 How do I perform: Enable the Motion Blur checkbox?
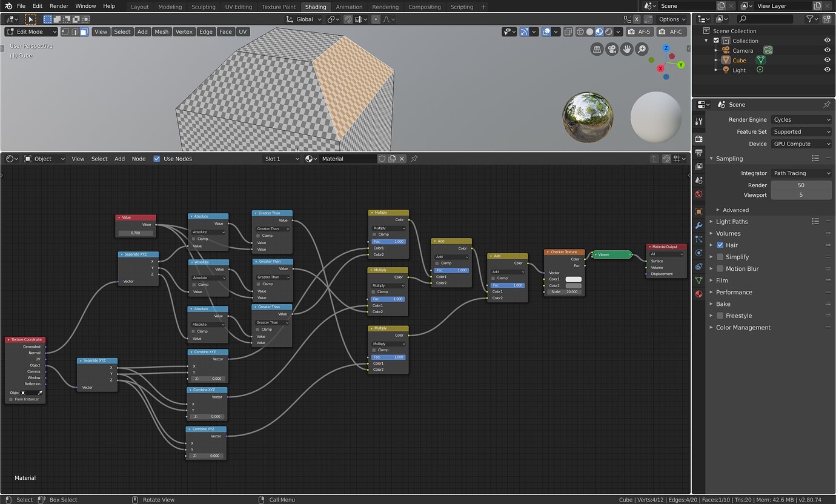pos(720,268)
